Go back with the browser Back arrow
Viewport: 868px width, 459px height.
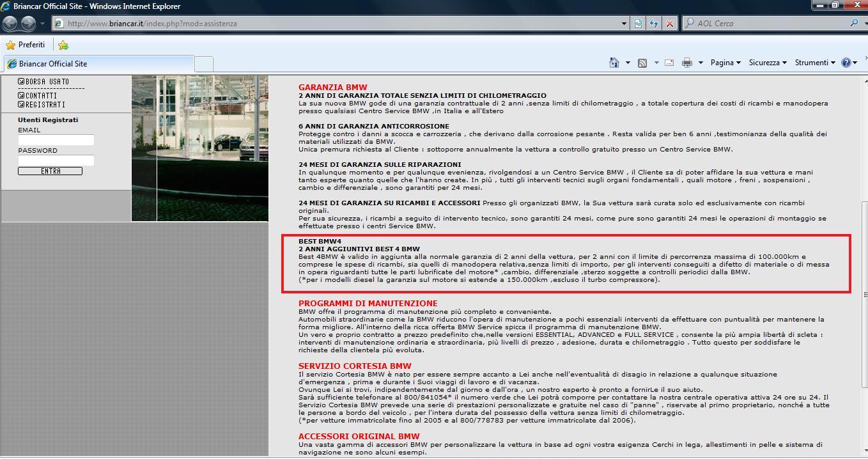(10, 24)
